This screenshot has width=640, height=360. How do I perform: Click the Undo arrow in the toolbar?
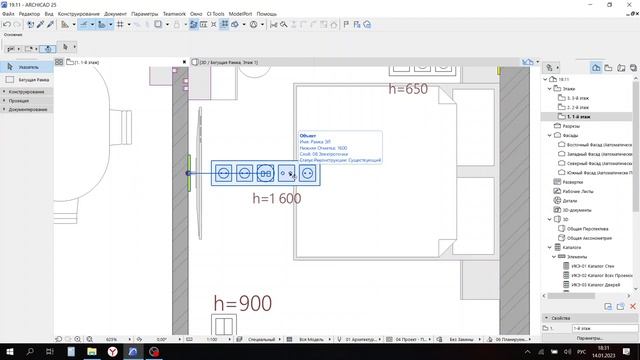point(7,24)
